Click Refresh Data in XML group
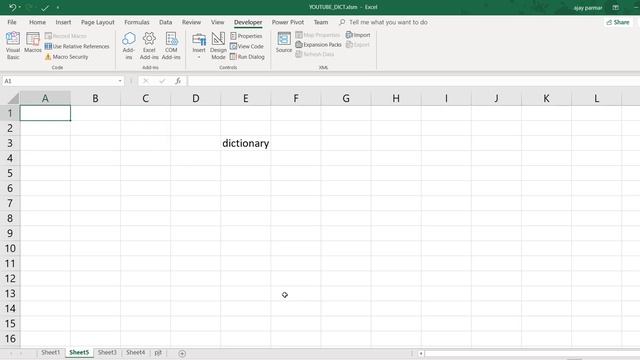 [315, 54]
